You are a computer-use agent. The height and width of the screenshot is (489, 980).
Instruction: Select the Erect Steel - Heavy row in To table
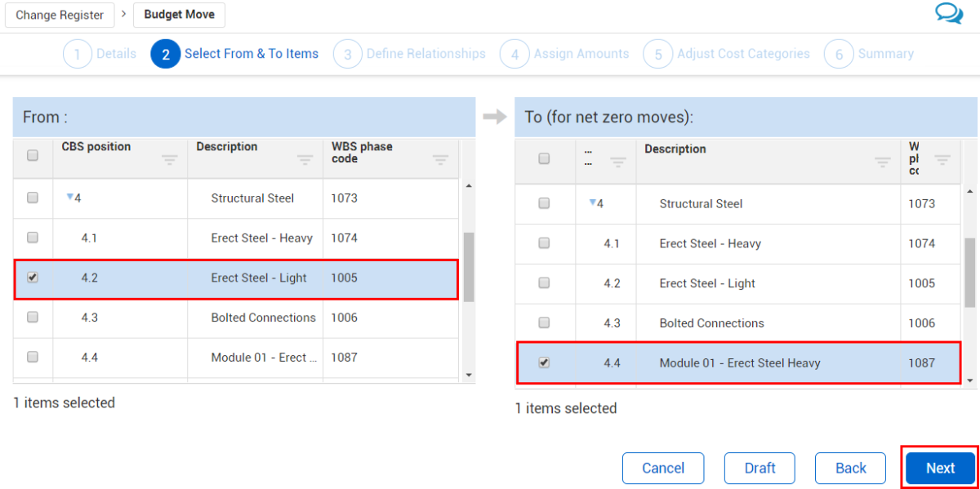coord(710,243)
